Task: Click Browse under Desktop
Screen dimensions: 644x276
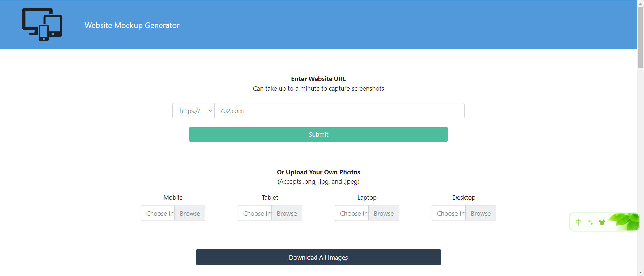Action: 480,213
